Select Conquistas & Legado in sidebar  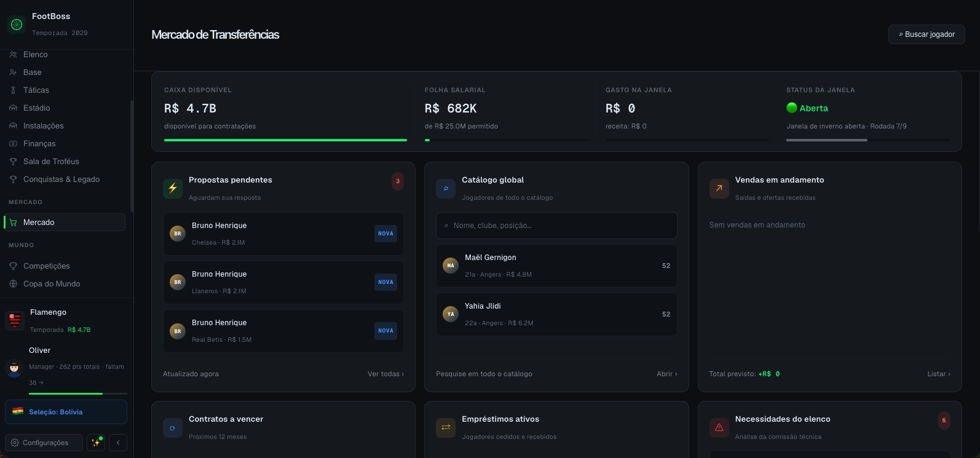(x=65, y=180)
